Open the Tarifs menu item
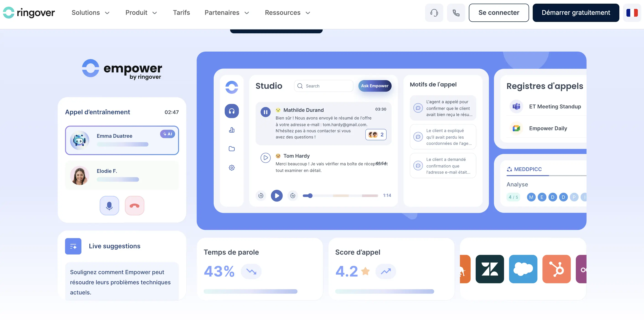The height and width of the screenshot is (320, 644). coord(181,13)
